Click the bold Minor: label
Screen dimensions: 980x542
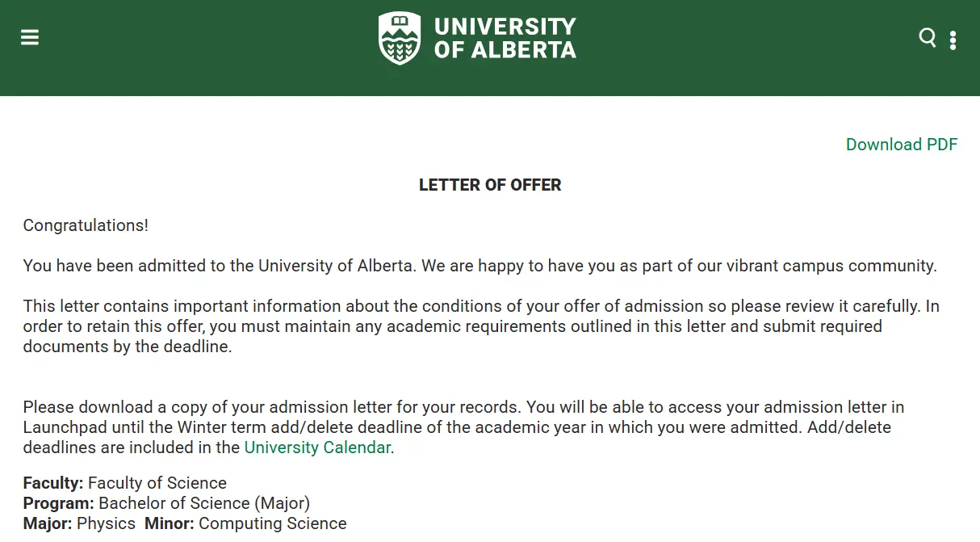(x=169, y=523)
